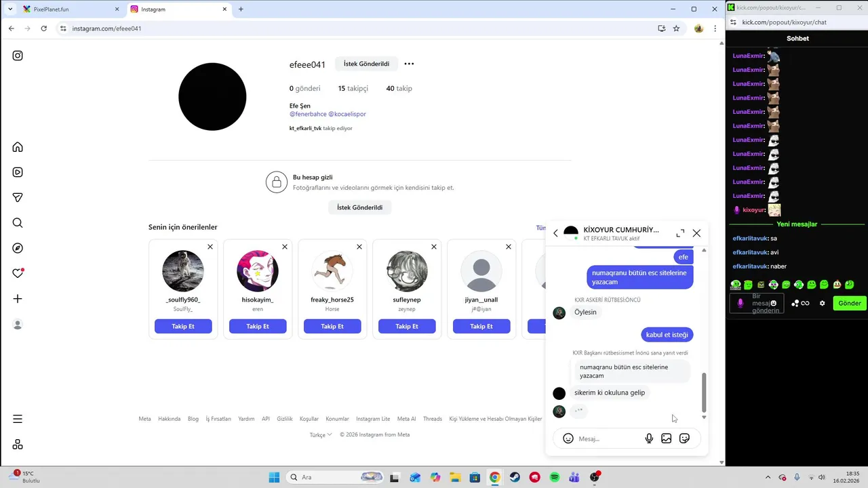Show hidden system tray icons
This screenshot has width=868, height=488.
tap(768, 477)
